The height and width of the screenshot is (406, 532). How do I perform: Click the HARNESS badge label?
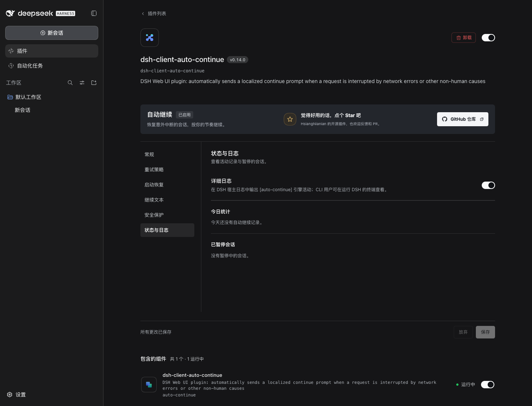pos(65,14)
